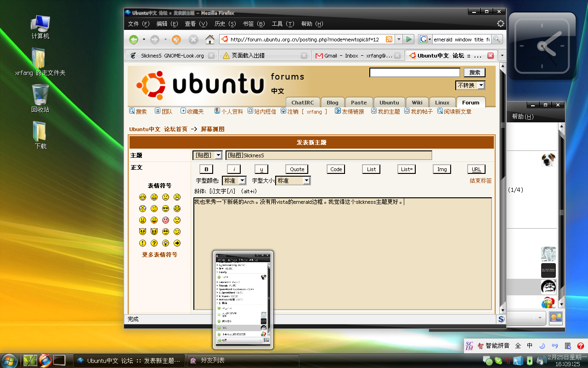Viewport: 588px width, 368px height.
Task: Launch Firefox from the taskbar quick launch
Action: [x=45, y=360]
